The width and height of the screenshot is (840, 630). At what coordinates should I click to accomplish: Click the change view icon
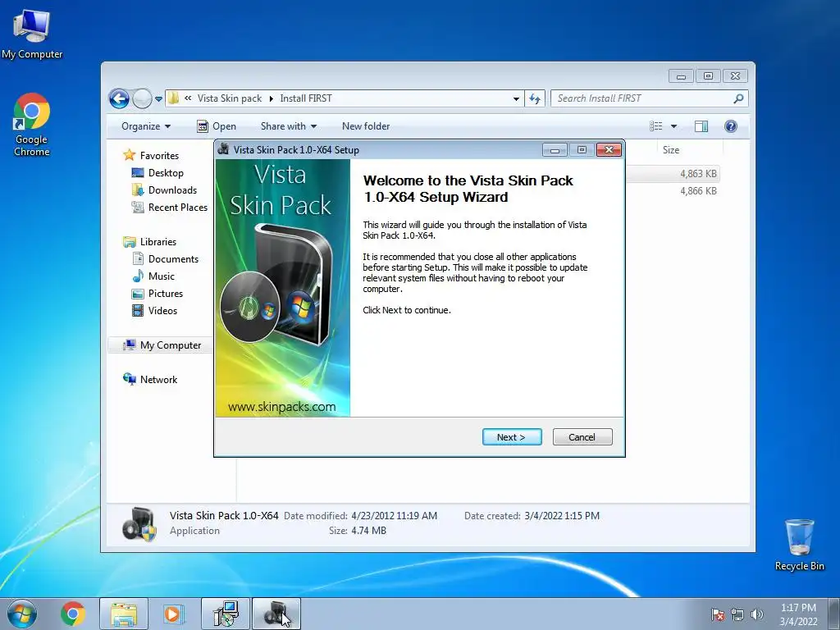coord(656,126)
